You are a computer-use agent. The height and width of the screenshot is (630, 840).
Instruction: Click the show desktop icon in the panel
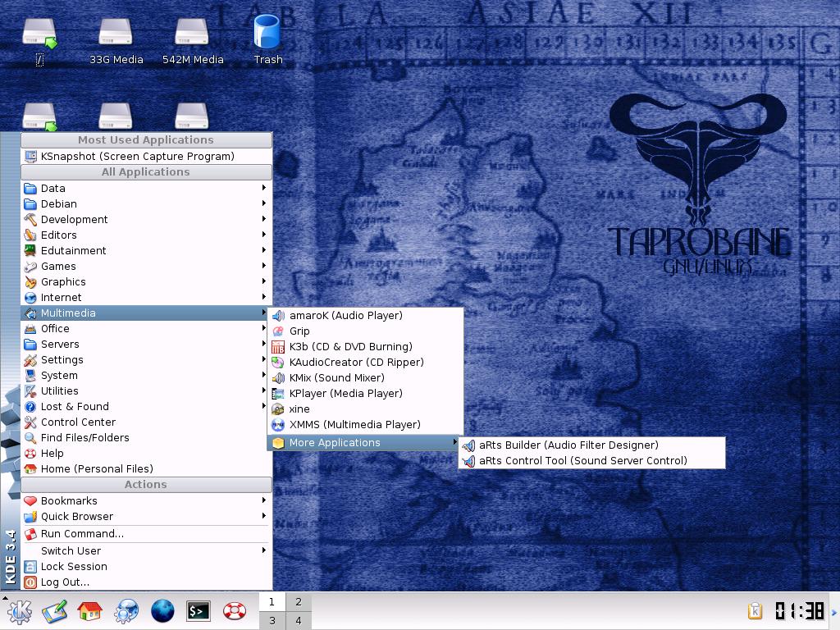point(54,611)
